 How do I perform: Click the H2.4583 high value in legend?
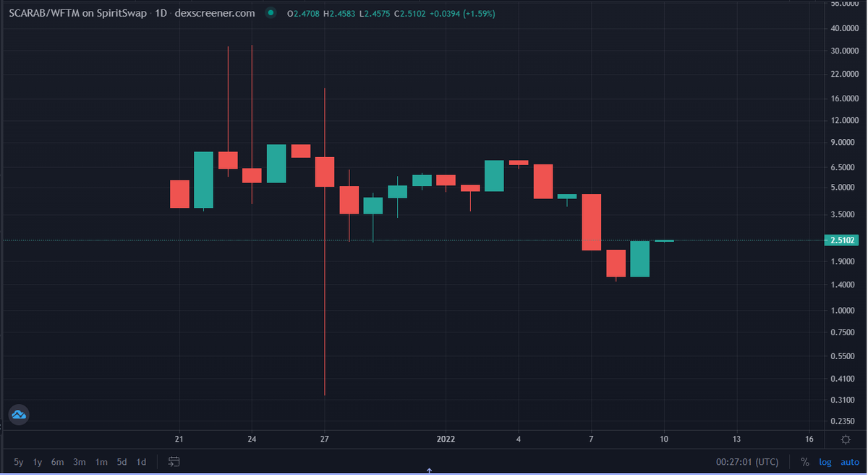(x=341, y=14)
